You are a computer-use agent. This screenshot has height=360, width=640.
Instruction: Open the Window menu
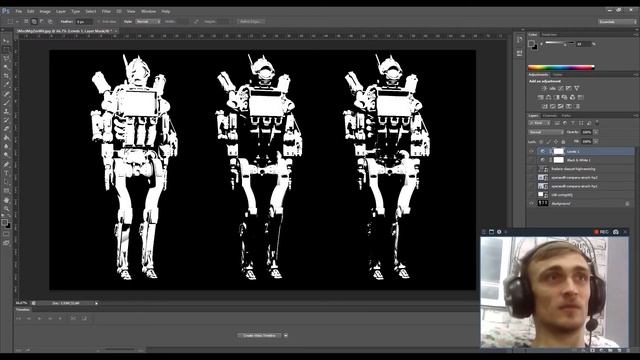click(x=148, y=11)
